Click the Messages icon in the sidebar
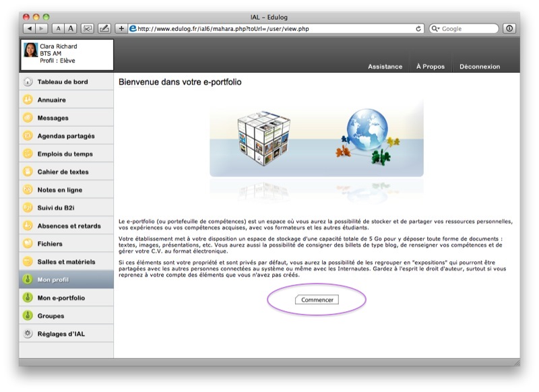This screenshot has height=392, width=539. click(x=28, y=118)
